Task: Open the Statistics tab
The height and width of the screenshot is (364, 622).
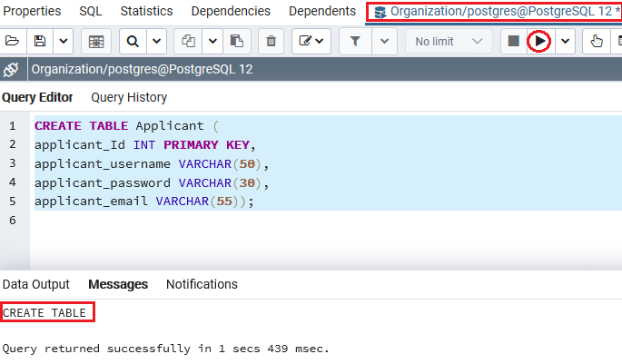Action: coord(146,11)
